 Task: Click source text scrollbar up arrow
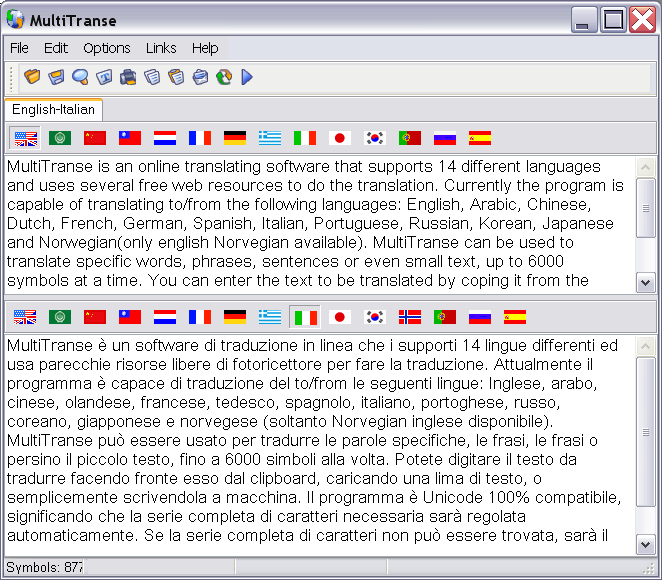646,168
